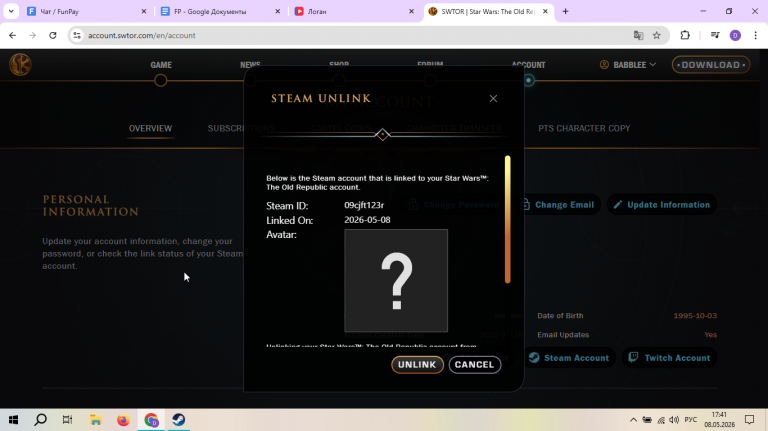The height and width of the screenshot is (431, 768).
Task: Click the Update Information button
Action: [662, 205]
